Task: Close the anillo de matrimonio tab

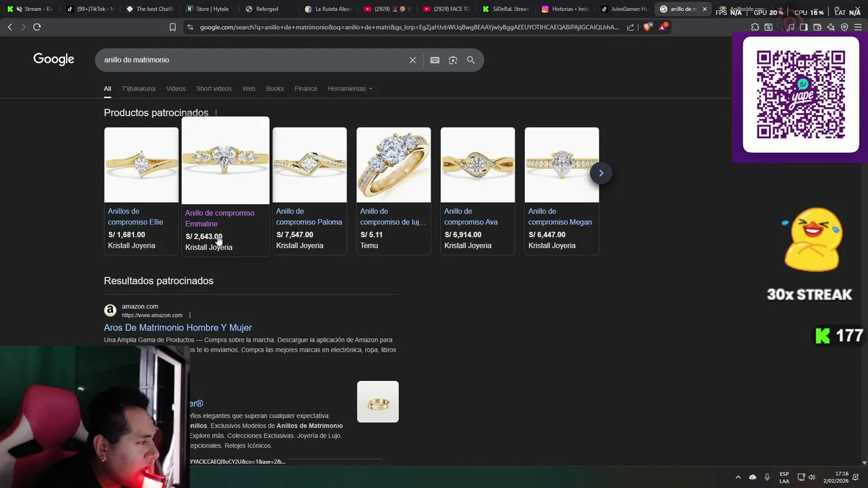Action: pos(705,9)
